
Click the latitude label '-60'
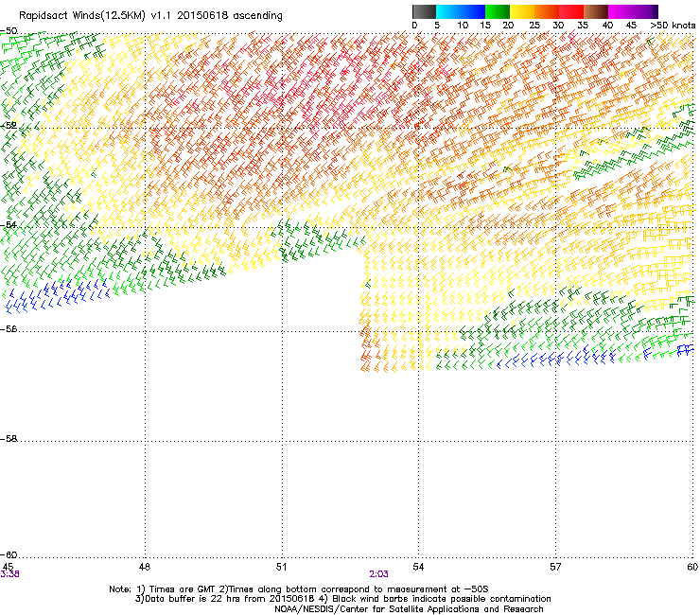point(9,555)
